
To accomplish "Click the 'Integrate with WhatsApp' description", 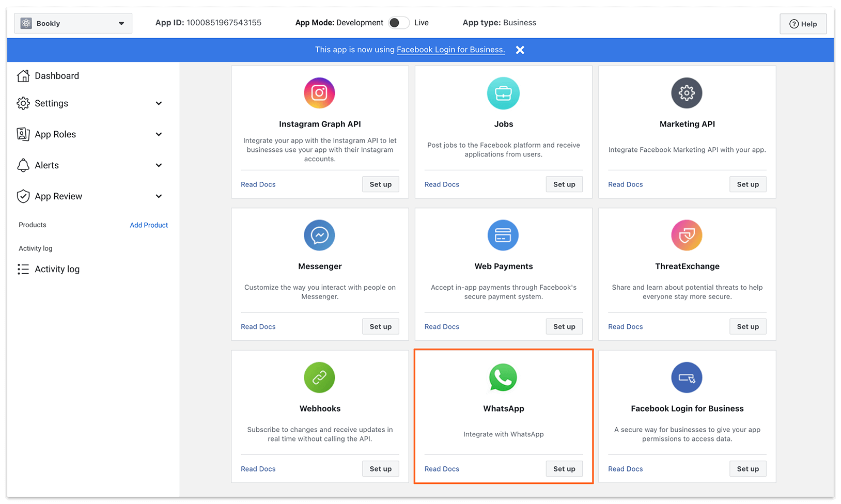I will pyautogui.click(x=504, y=434).
